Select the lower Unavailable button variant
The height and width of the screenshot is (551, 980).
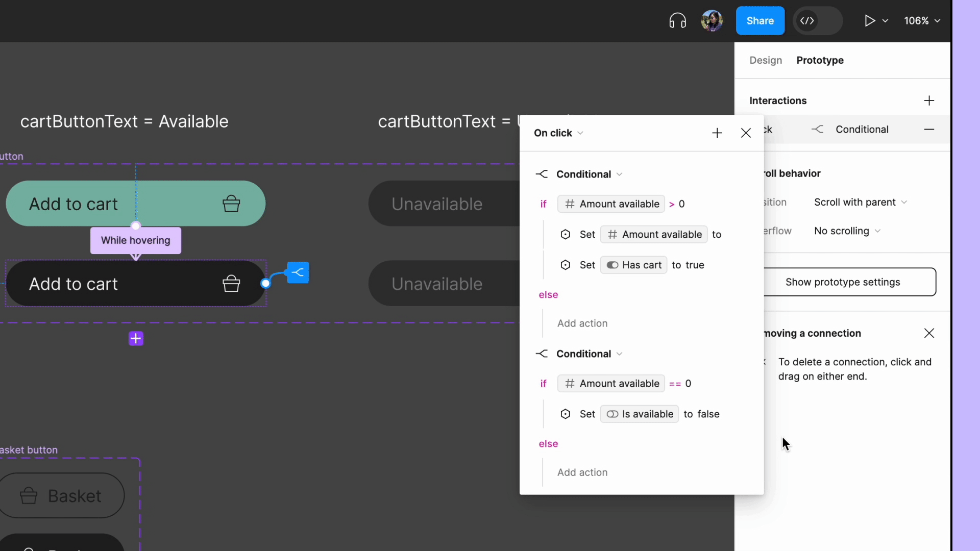point(444,284)
